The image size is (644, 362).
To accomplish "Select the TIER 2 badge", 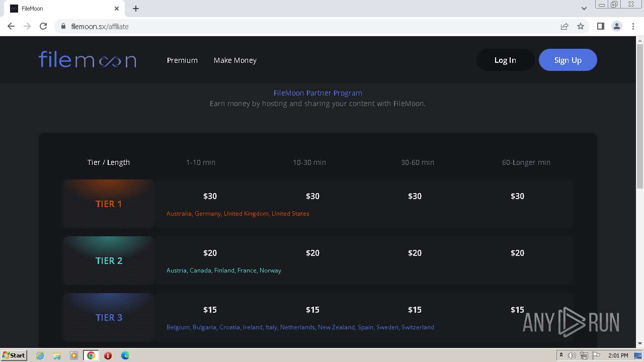I will pos(109,260).
